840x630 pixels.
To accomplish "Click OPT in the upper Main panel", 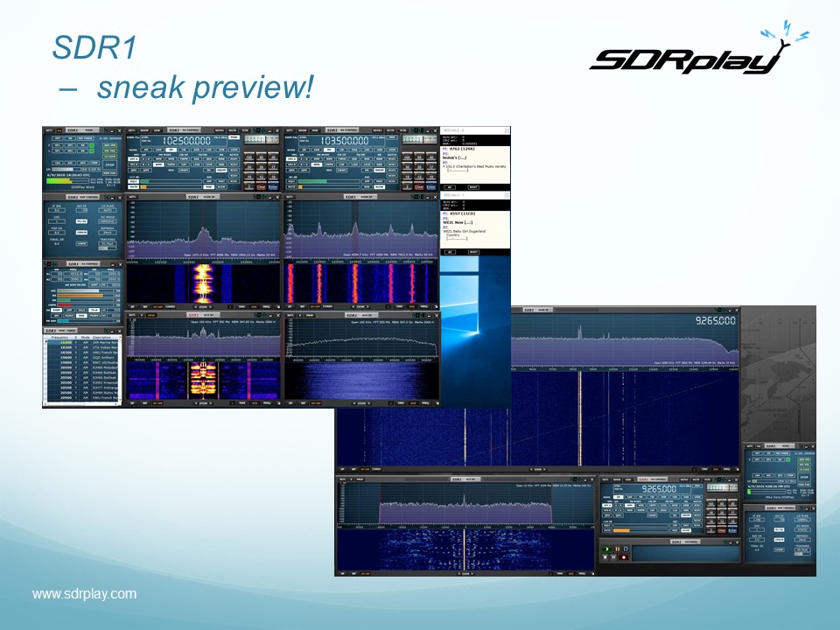I will point(58,138).
